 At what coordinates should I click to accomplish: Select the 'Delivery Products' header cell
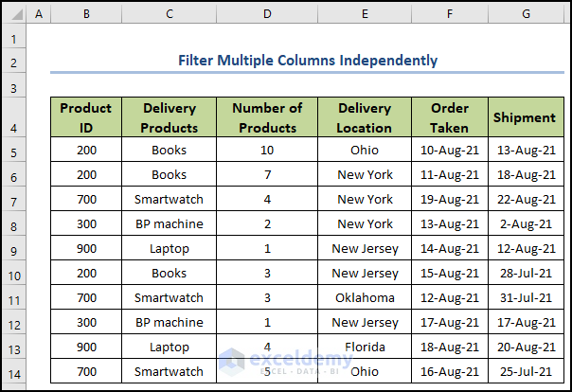click(169, 117)
